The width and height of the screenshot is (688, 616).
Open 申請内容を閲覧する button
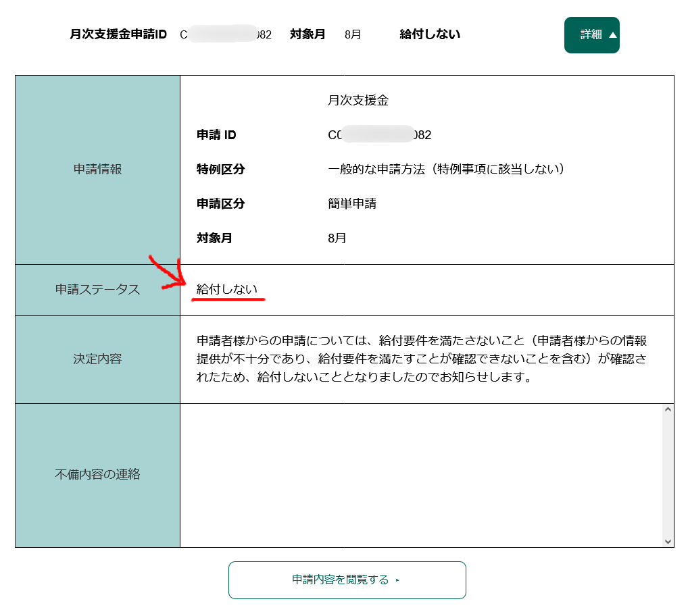[347, 580]
